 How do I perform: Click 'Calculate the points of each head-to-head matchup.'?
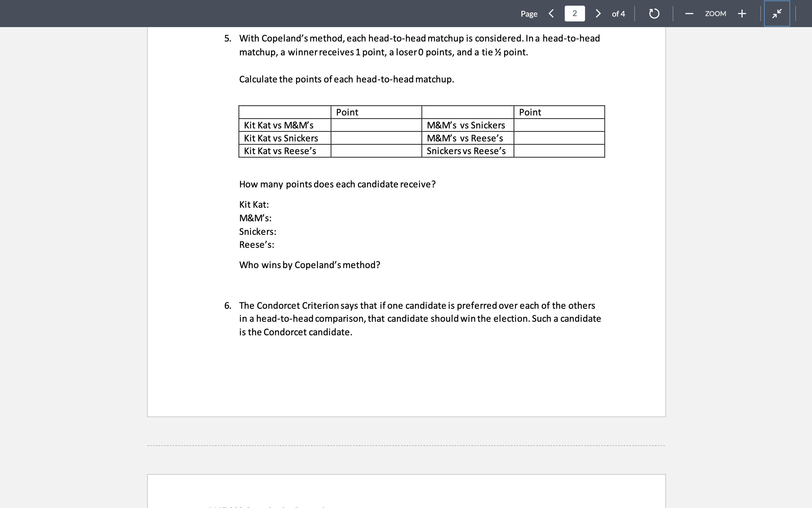pos(347,79)
